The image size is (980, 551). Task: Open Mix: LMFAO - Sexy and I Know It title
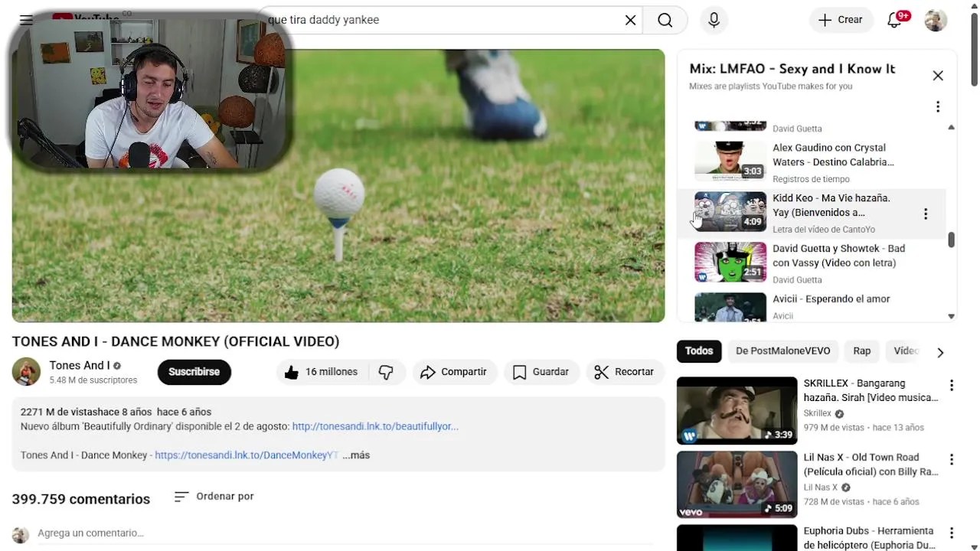click(792, 69)
